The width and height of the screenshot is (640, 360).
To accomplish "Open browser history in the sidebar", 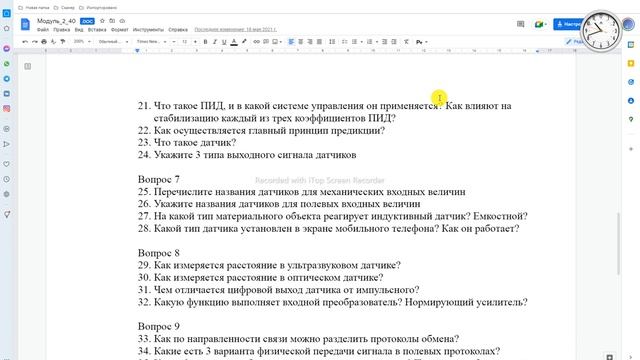I will point(7,179).
